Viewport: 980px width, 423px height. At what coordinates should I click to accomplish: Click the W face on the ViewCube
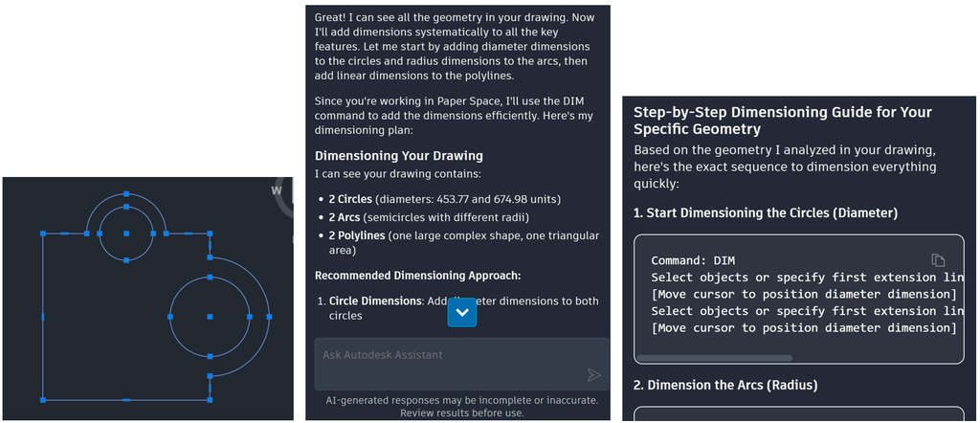point(277,190)
